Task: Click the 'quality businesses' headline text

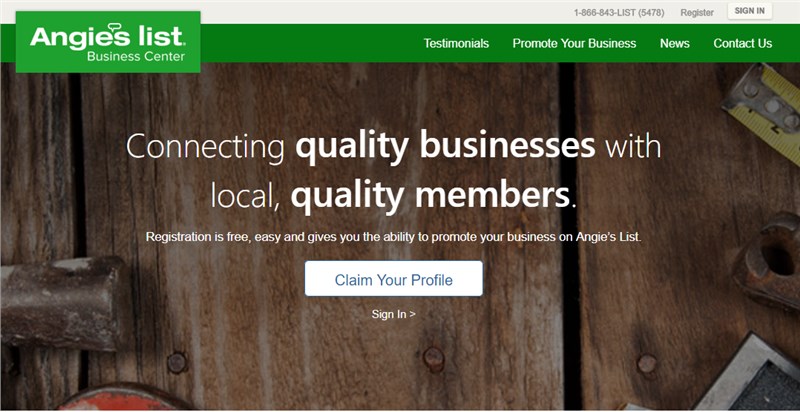Action: click(x=445, y=145)
